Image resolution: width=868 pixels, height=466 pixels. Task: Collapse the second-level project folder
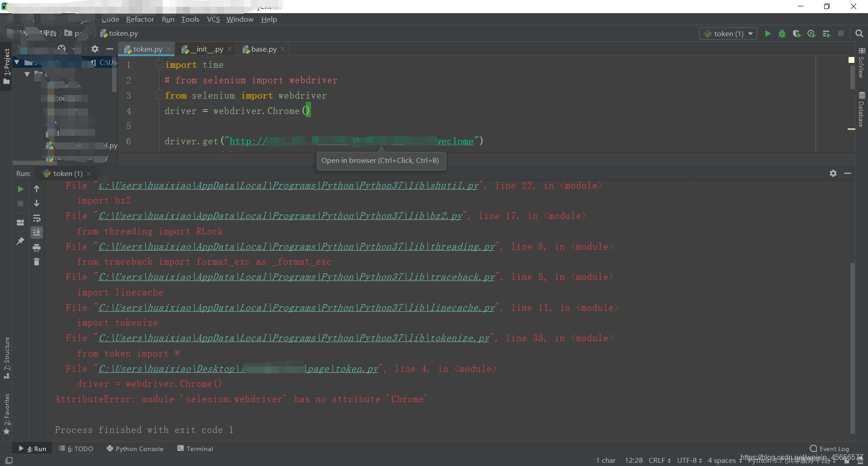(27, 74)
